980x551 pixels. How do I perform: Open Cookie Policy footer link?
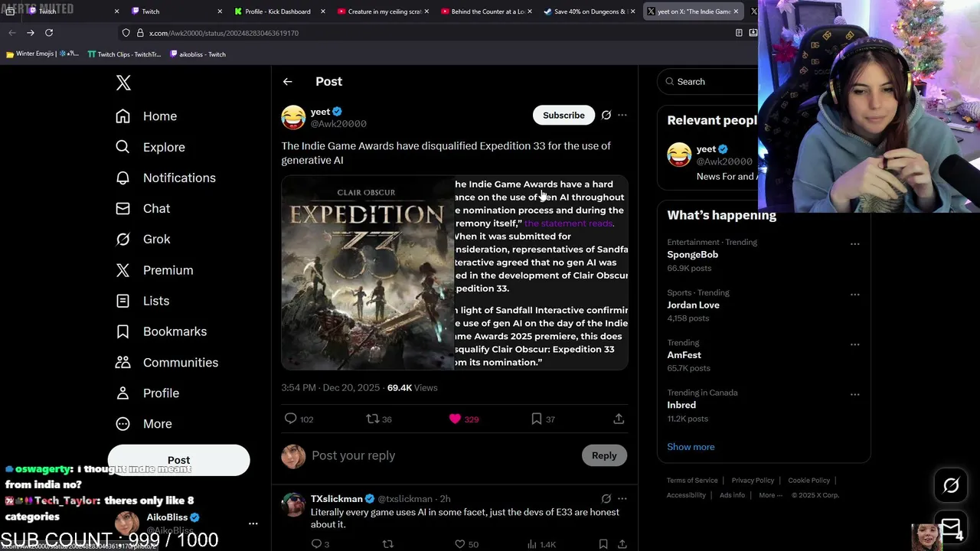pyautogui.click(x=808, y=481)
